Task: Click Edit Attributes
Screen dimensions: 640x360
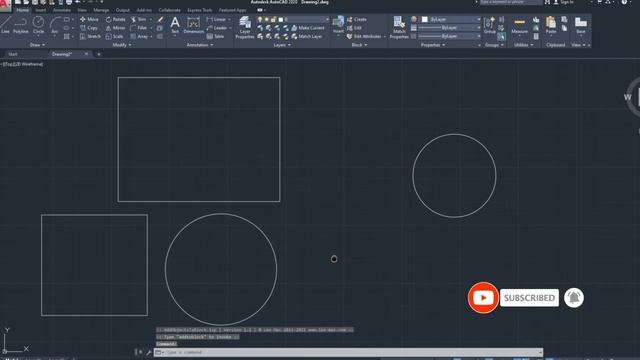Action: point(364,36)
